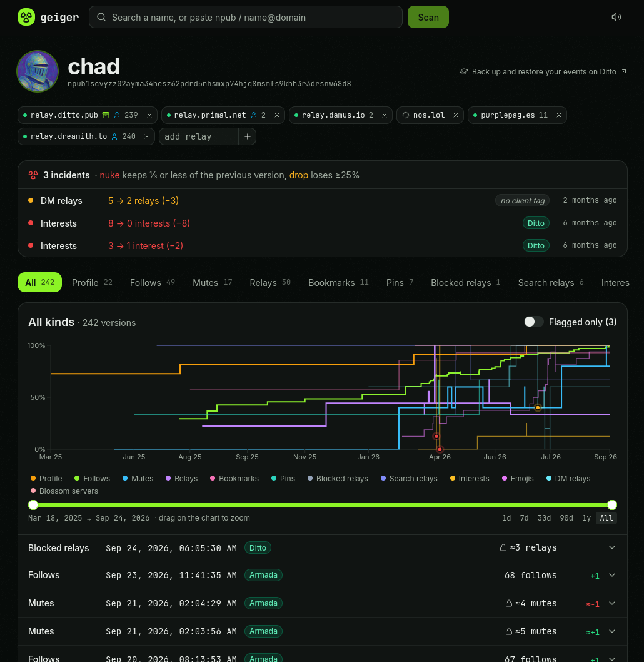
Task: Remove the relay.ditto.pub relay
Action: 149,115
